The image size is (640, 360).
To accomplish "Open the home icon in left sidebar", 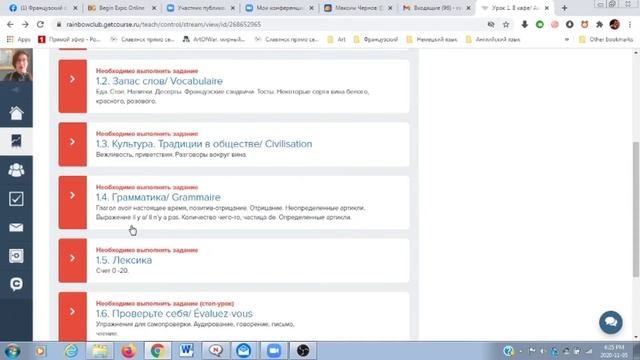I will 16,113.
